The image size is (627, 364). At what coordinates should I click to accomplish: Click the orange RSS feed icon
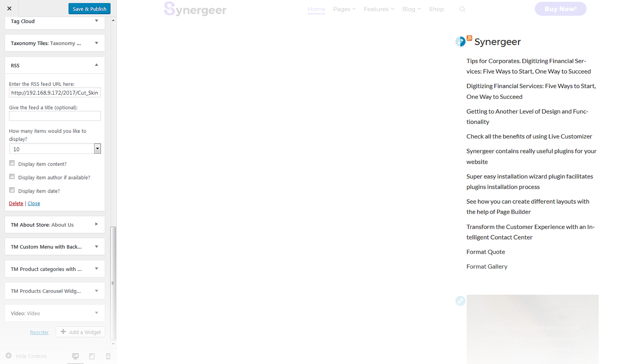[469, 38]
